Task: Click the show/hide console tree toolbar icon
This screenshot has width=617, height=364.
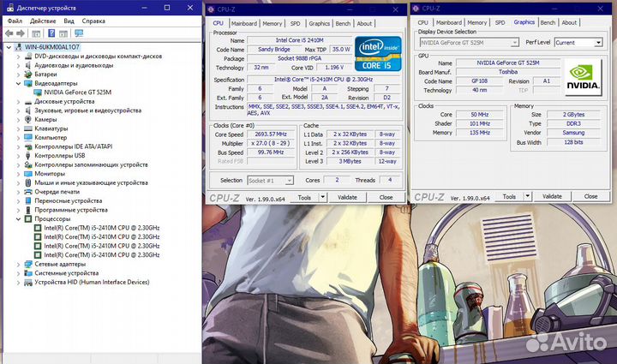Action: click(x=36, y=33)
